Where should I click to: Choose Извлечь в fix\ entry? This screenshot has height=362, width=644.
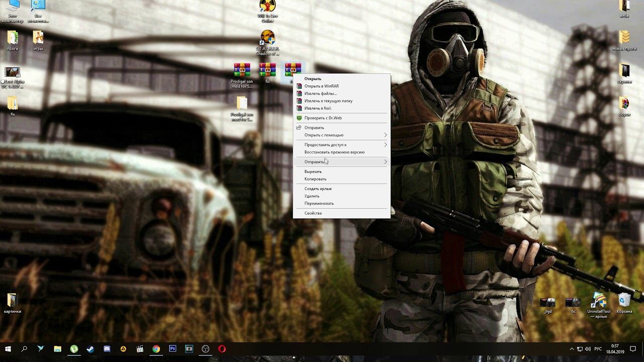click(x=342, y=108)
